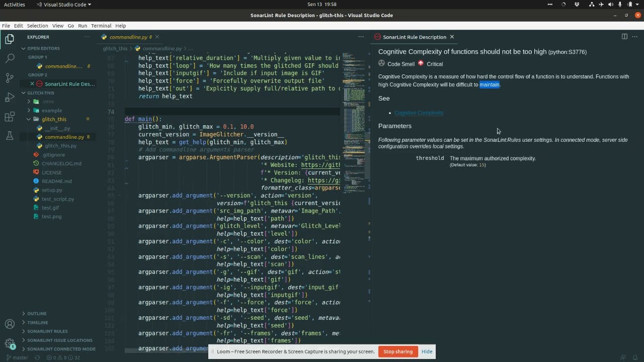Click the Critical severity icon
The width and height of the screenshot is (644, 362).
click(421, 63)
